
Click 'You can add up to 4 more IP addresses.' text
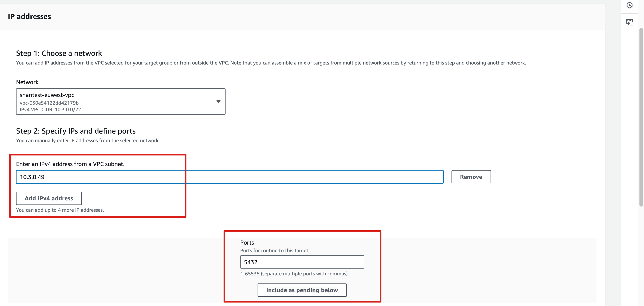60,210
